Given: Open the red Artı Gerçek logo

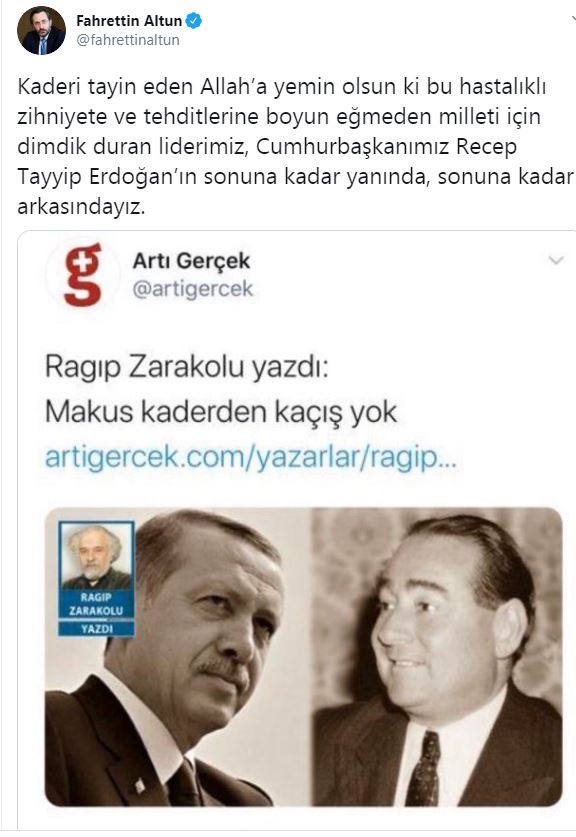Looking at the screenshot, I should point(83,274).
